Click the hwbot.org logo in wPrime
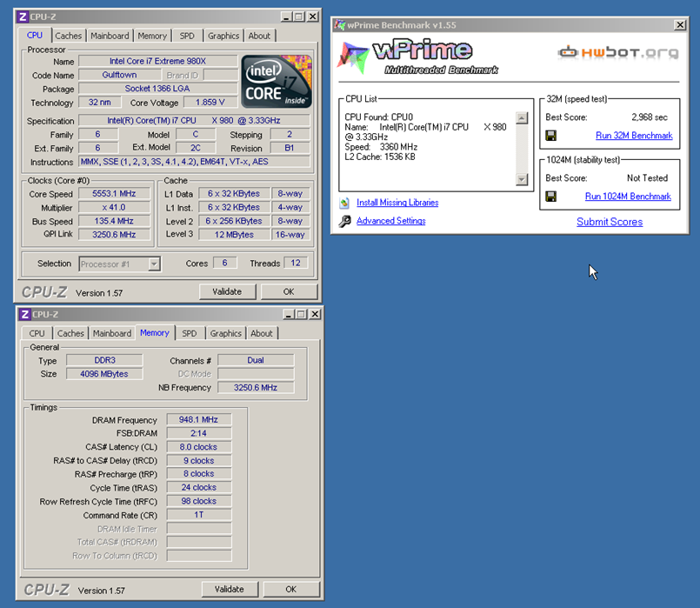 click(x=618, y=52)
